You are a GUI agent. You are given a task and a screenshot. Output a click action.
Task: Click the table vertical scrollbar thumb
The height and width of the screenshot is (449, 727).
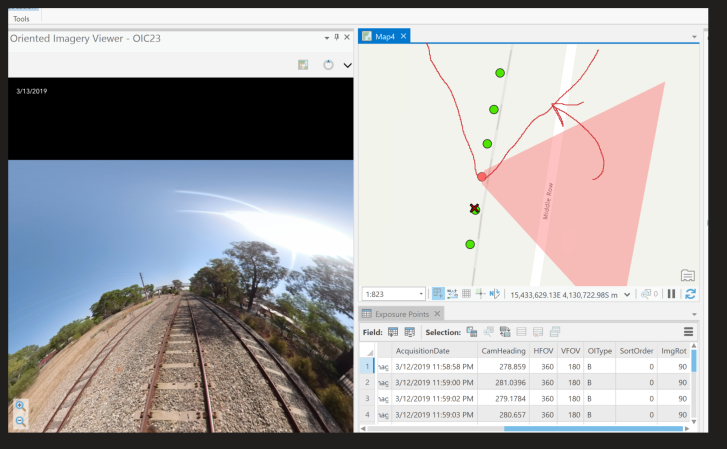tap(694, 360)
